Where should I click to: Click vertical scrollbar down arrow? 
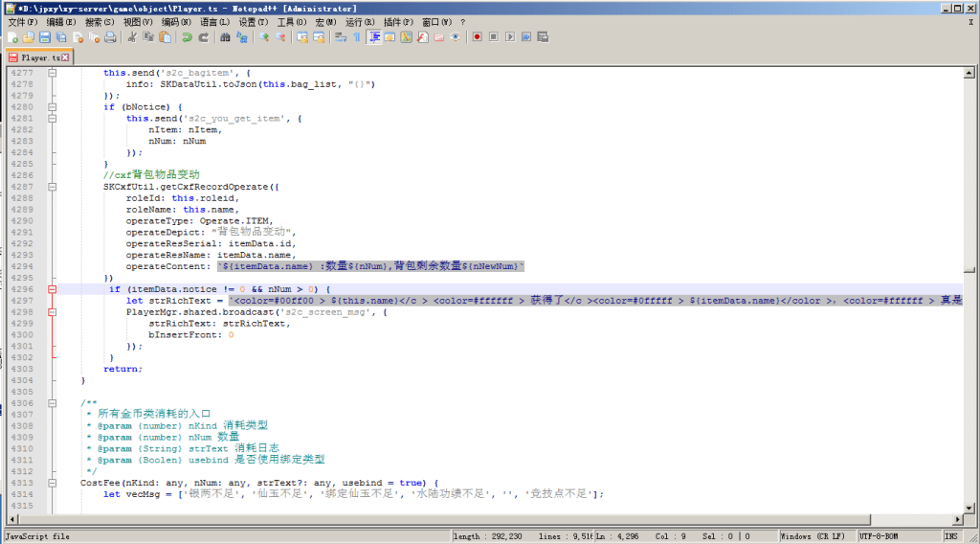(969, 509)
